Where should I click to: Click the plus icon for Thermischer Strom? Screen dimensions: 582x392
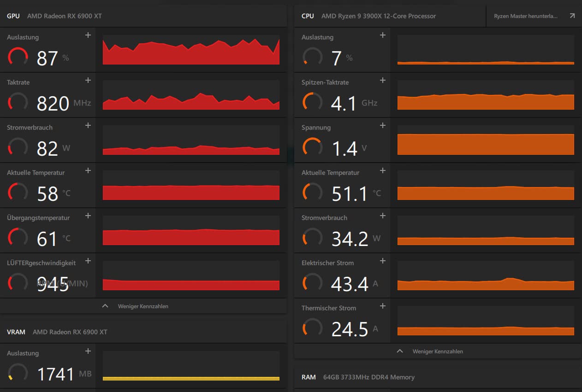382,306
